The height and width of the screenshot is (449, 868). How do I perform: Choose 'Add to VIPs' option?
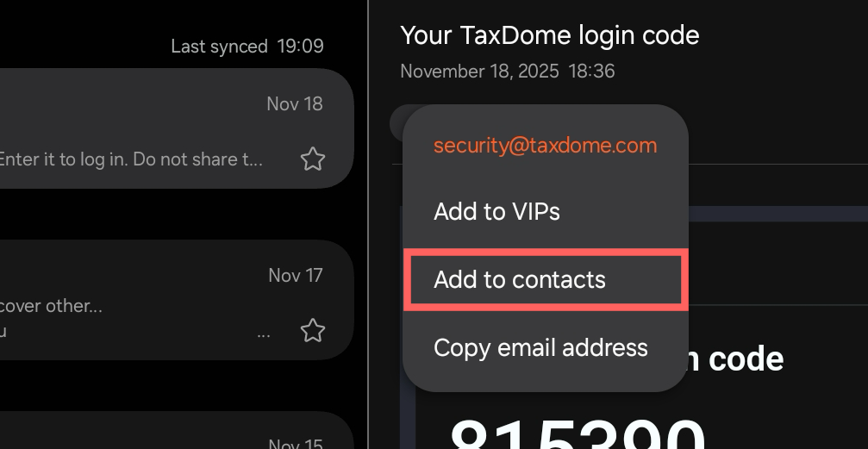click(496, 211)
